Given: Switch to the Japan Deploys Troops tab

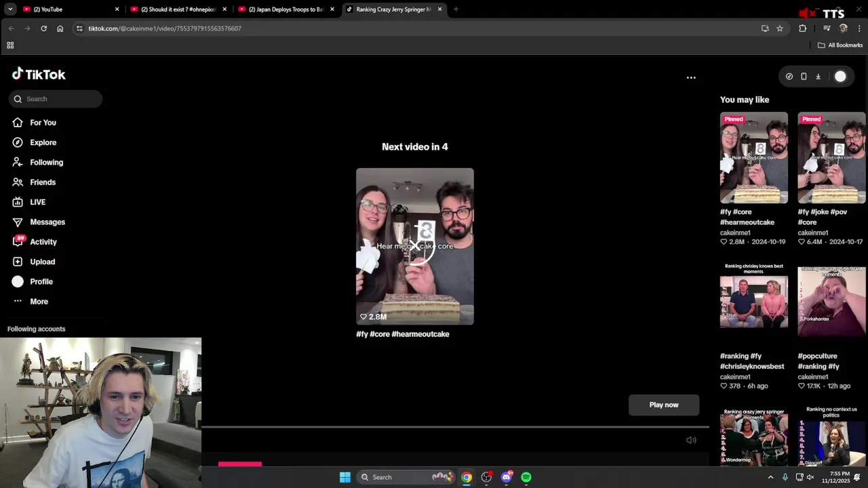Looking at the screenshot, I should pyautogui.click(x=285, y=9).
